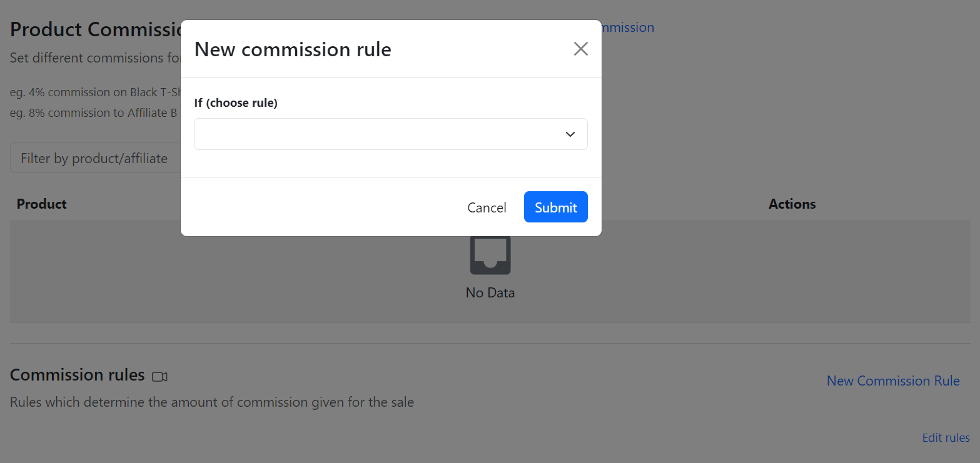The height and width of the screenshot is (463, 980).
Task: Click the 'Rules which determine' description text
Action: (212, 402)
